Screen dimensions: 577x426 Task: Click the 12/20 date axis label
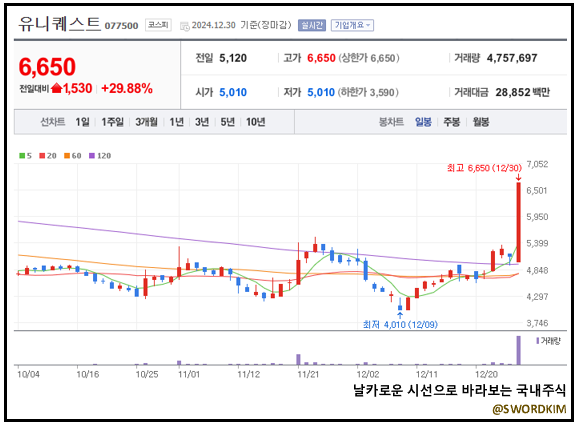coord(486,374)
